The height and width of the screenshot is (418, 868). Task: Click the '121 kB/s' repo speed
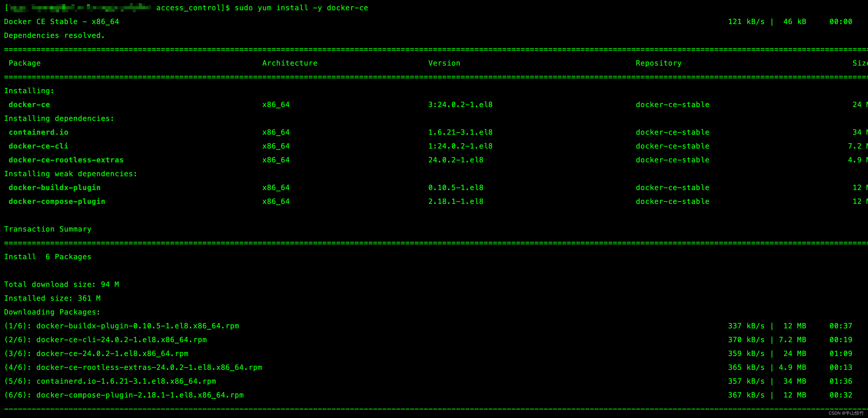[x=746, y=22]
